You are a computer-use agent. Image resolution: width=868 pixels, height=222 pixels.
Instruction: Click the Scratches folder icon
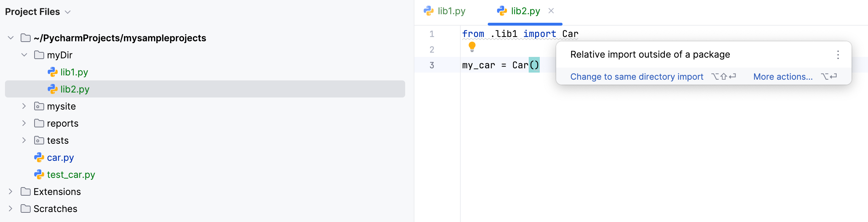26,208
